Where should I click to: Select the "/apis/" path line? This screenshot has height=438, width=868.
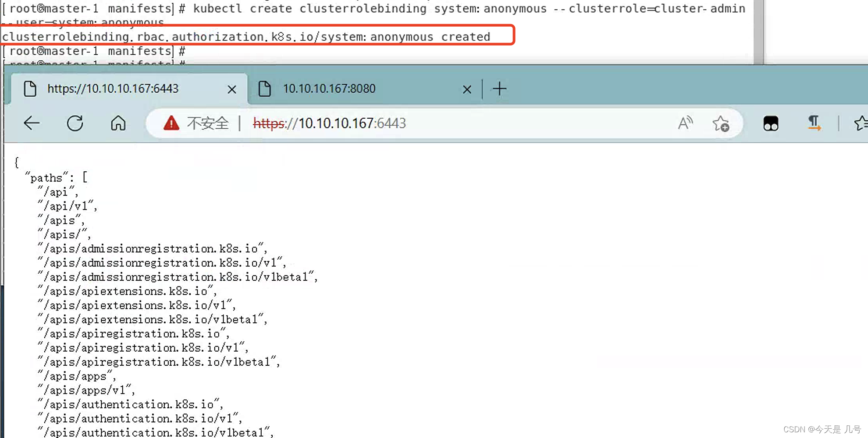pos(64,234)
